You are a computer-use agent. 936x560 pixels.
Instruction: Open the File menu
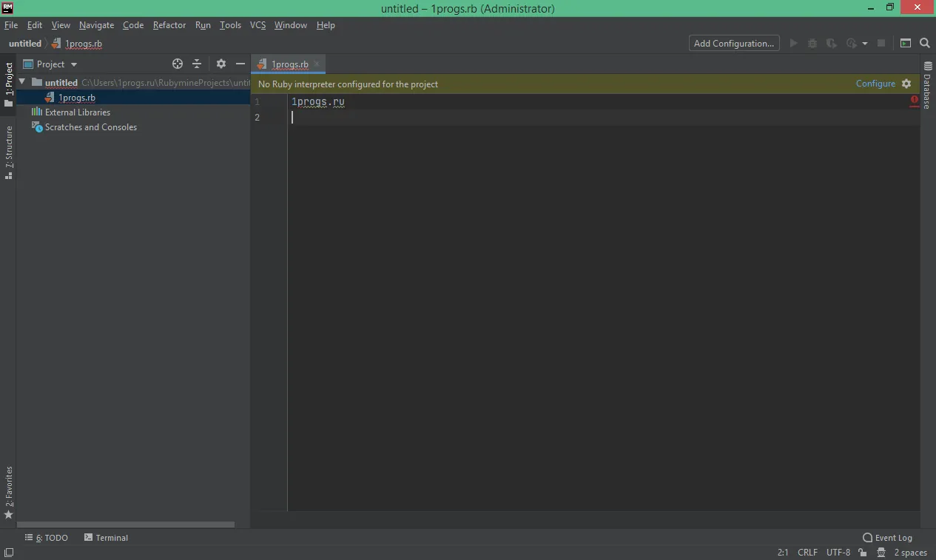(11, 25)
